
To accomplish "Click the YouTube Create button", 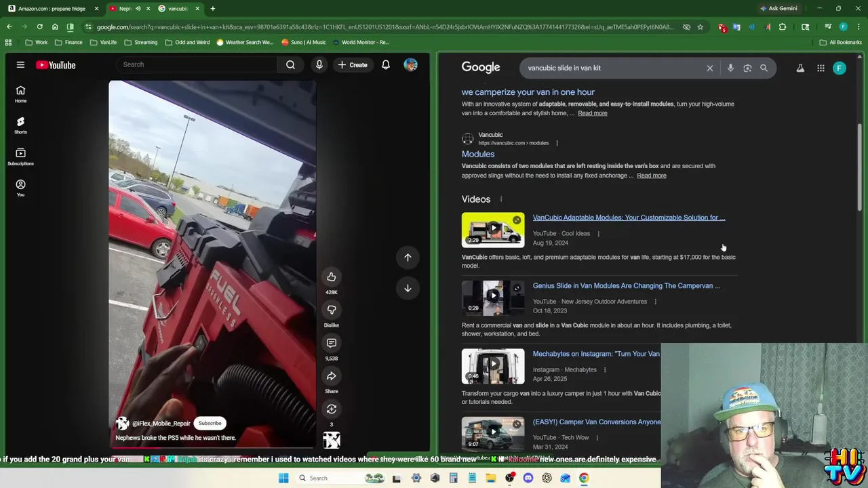I will point(353,65).
